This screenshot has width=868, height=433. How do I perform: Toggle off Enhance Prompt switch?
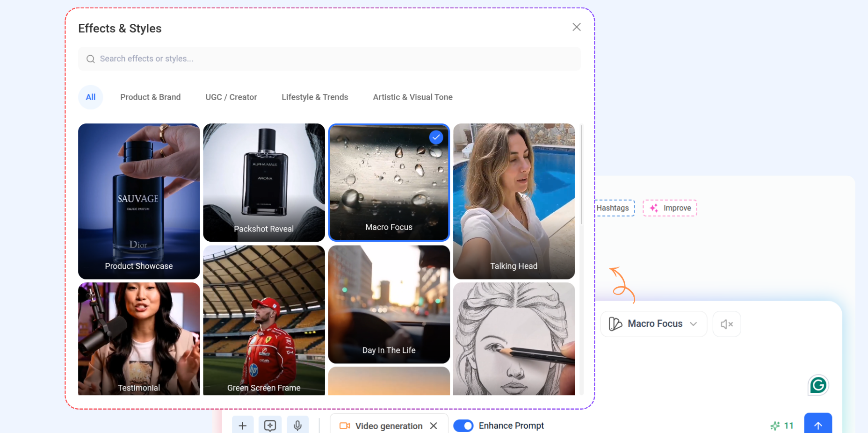point(463,426)
